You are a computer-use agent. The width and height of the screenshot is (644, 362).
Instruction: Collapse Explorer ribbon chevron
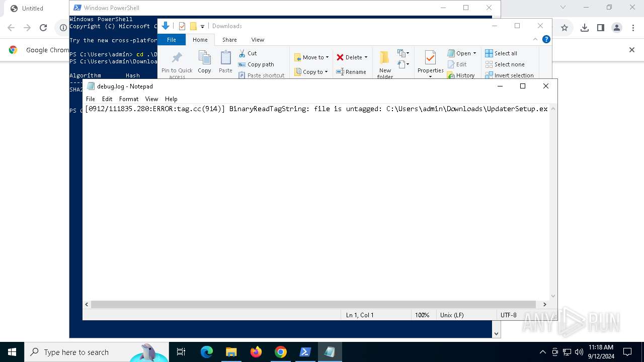click(535, 39)
